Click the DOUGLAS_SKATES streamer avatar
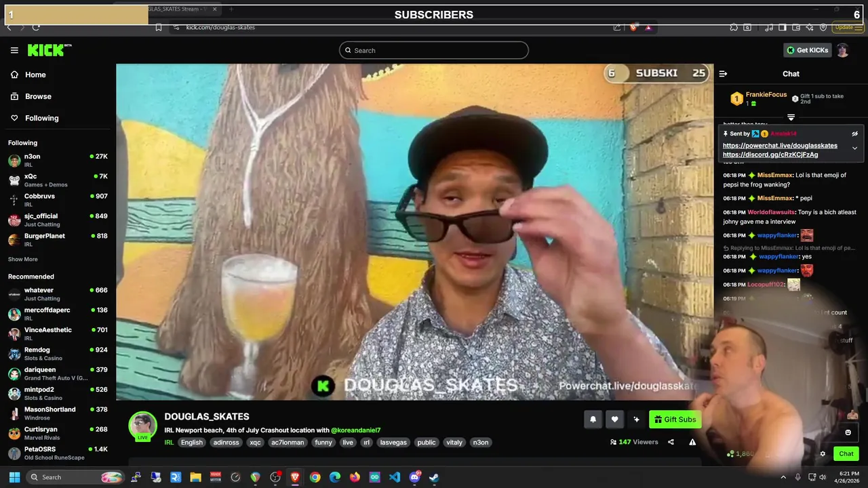Viewport: 868px width, 488px height. (x=143, y=426)
